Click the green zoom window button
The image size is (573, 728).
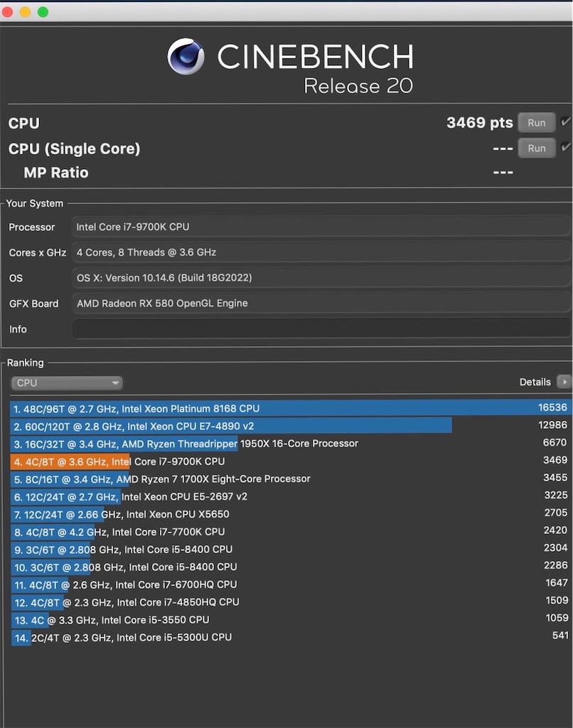[x=43, y=11]
